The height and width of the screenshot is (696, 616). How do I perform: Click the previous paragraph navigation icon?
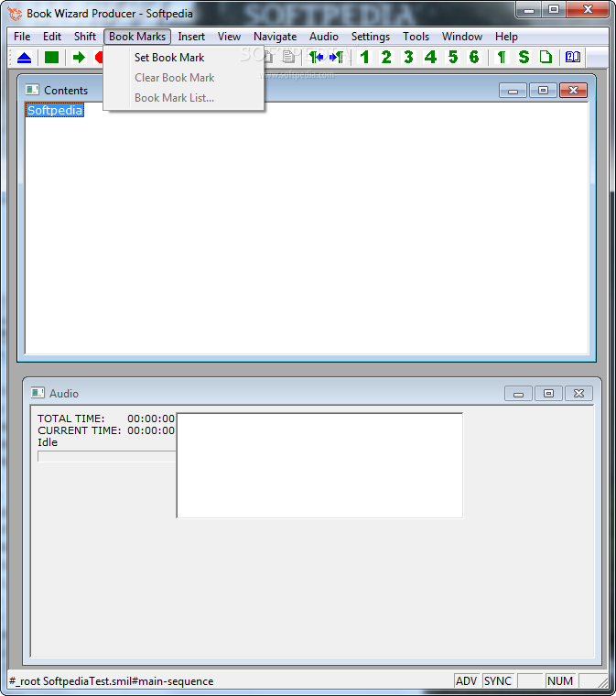click(x=316, y=58)
